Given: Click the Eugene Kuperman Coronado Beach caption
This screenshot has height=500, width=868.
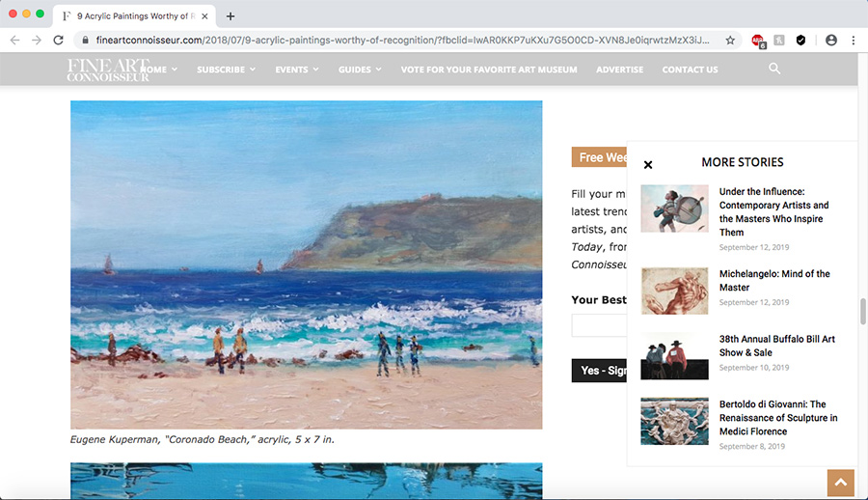Looking at the screenshot, I should (203, 439).
